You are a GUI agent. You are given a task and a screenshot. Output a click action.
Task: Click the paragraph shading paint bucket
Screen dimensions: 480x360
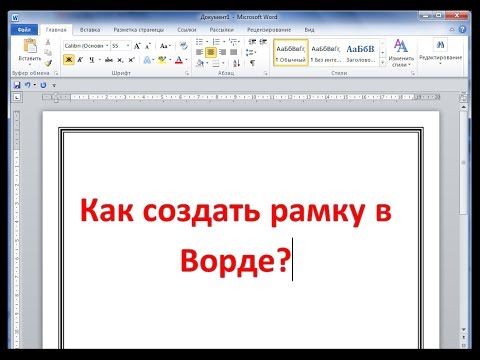[200, 63]
